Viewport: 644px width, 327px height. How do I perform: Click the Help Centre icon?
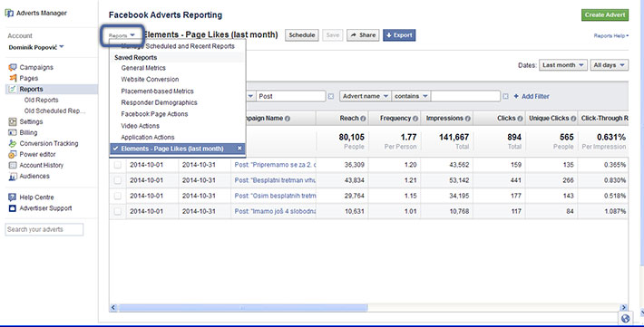tap(13, 197)
